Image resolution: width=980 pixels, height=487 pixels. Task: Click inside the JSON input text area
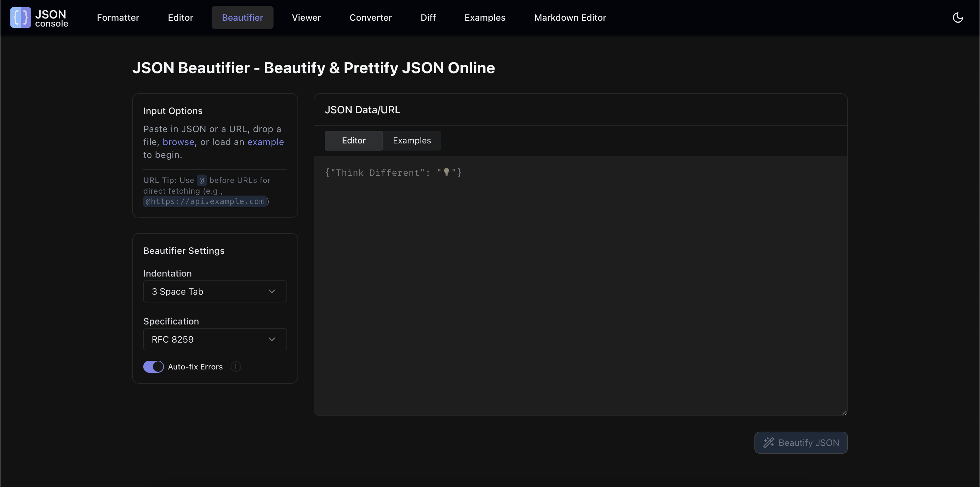click(580, 286)
